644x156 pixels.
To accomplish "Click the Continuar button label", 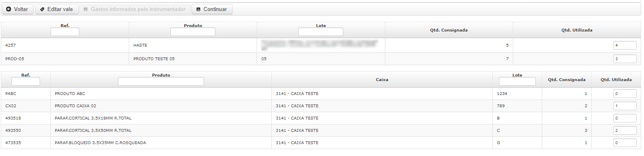I will (215, 9).
